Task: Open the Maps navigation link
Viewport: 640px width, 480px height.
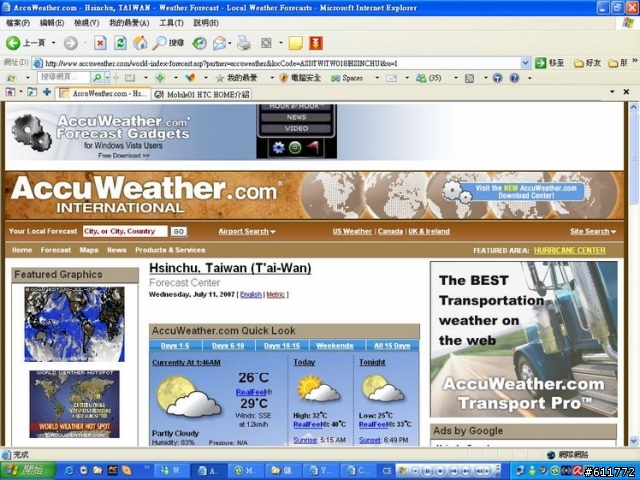Action: click(89, 250)
